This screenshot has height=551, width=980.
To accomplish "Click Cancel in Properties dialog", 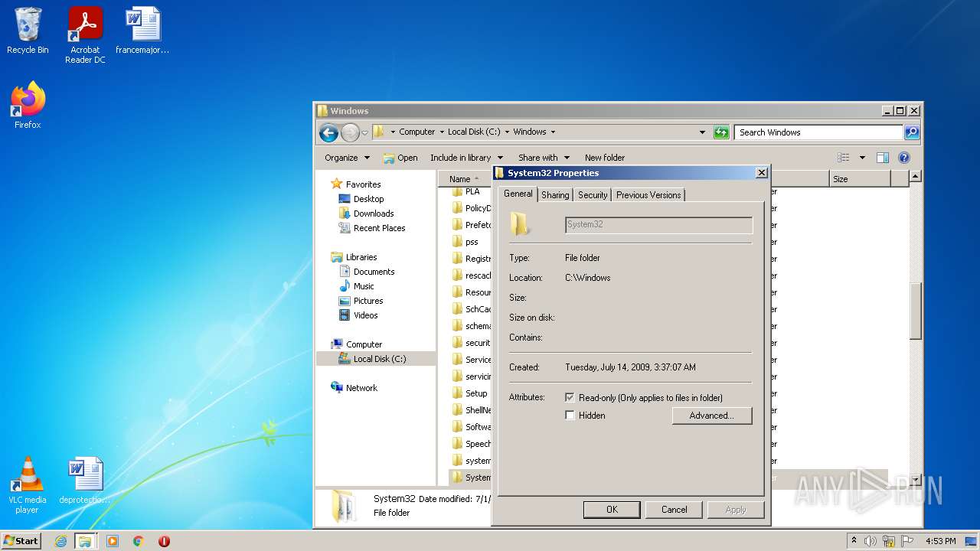I will click(x=674, y=510).
